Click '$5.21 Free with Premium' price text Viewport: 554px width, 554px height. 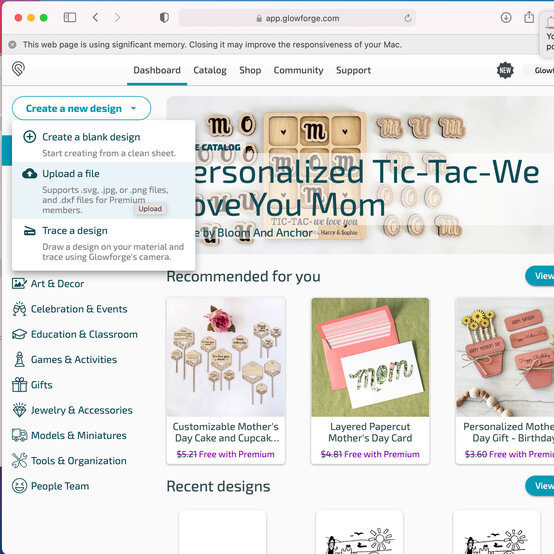pos(226,454)
